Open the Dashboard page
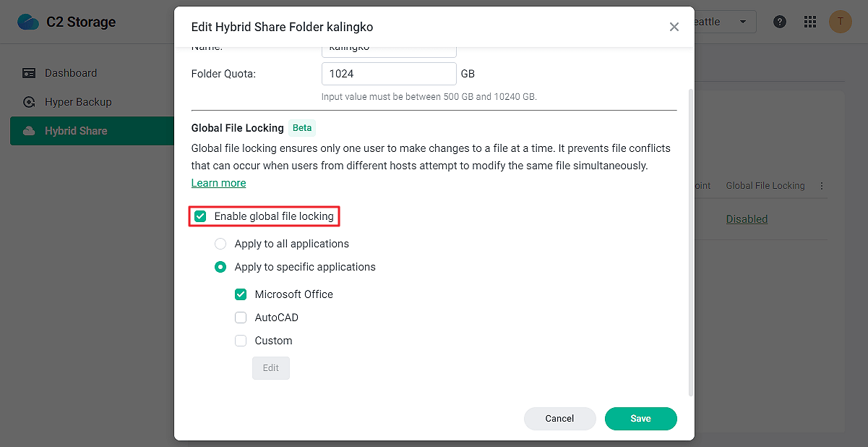The width and height of the screenshot is (868, 447). coord(70,72)
